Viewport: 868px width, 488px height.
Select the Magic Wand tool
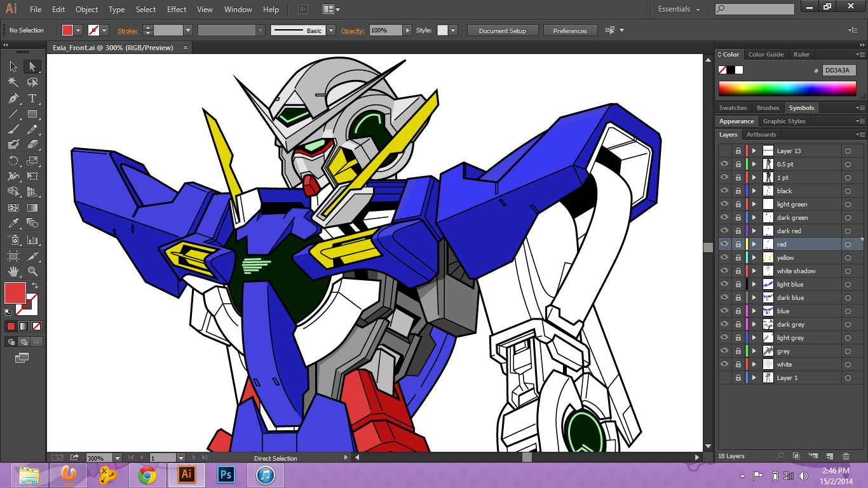pyautogui.click(x=13, y=83)
